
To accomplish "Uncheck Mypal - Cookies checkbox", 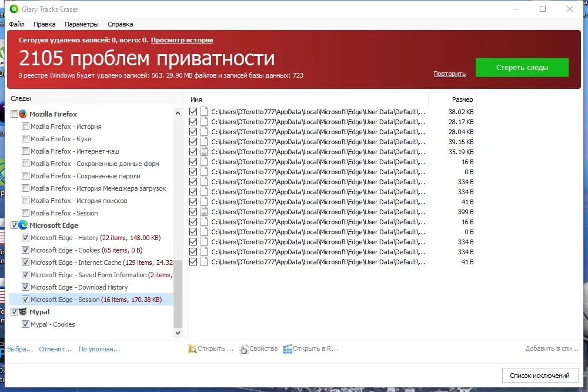I will 25,324.
